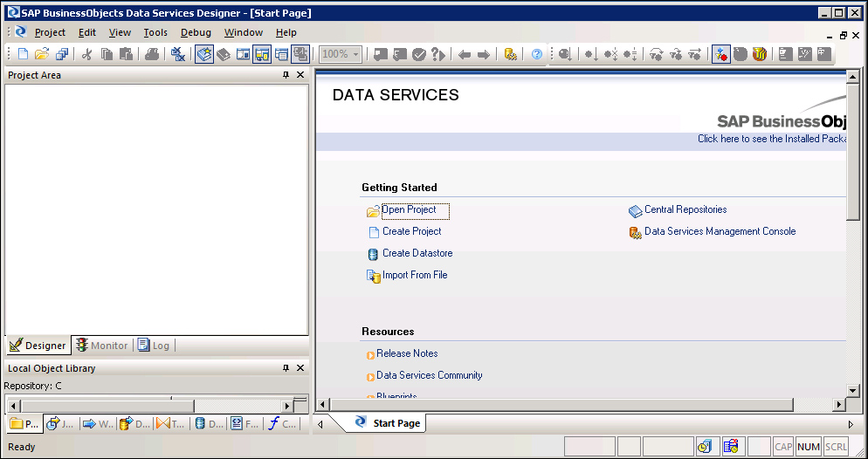This screenshot has height=459, width=868.
Task: Click the Back arrow toolbar icon
Action: point(465,54)
